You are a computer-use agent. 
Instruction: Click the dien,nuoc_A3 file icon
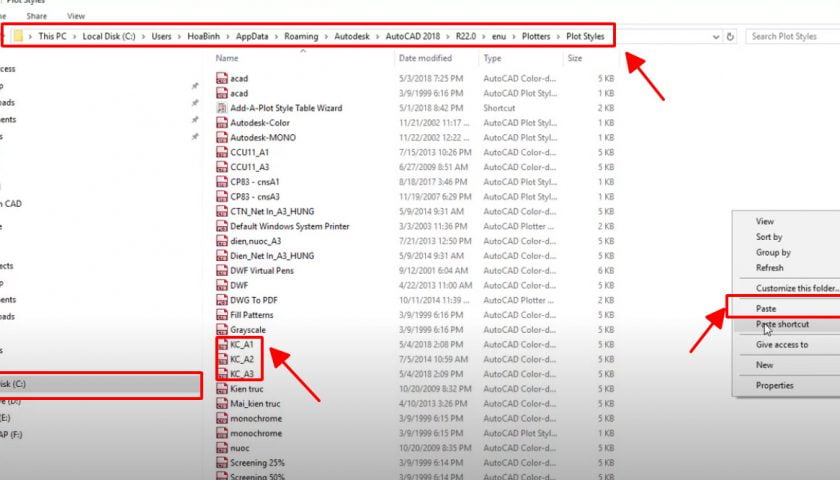[222, 241]
